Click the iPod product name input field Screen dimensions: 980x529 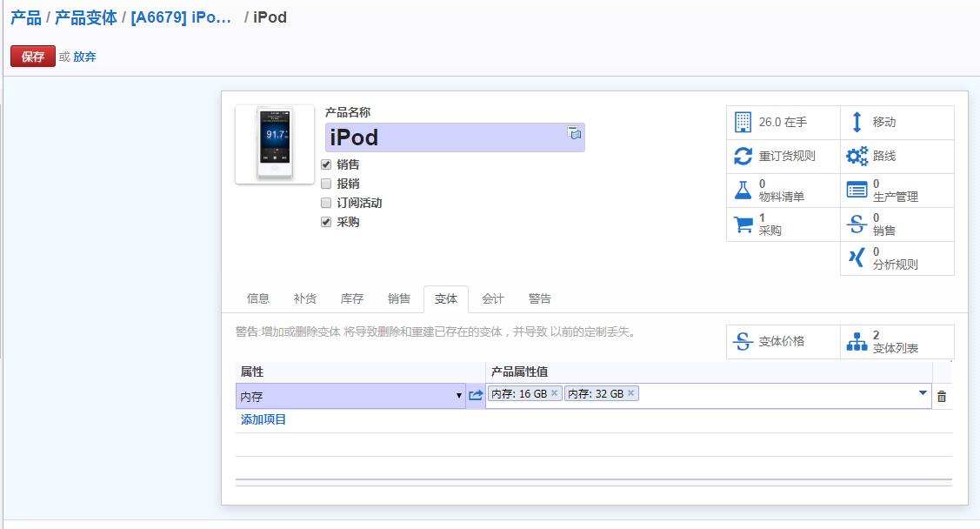tap(455, 137)
